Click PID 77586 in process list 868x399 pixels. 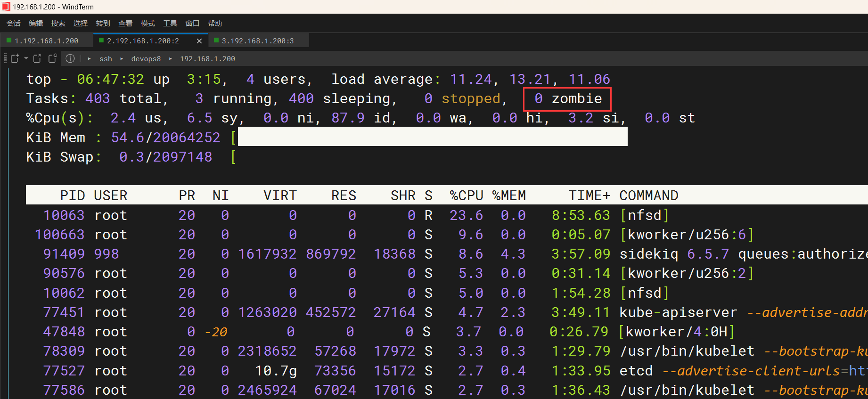tap(64, 390)
